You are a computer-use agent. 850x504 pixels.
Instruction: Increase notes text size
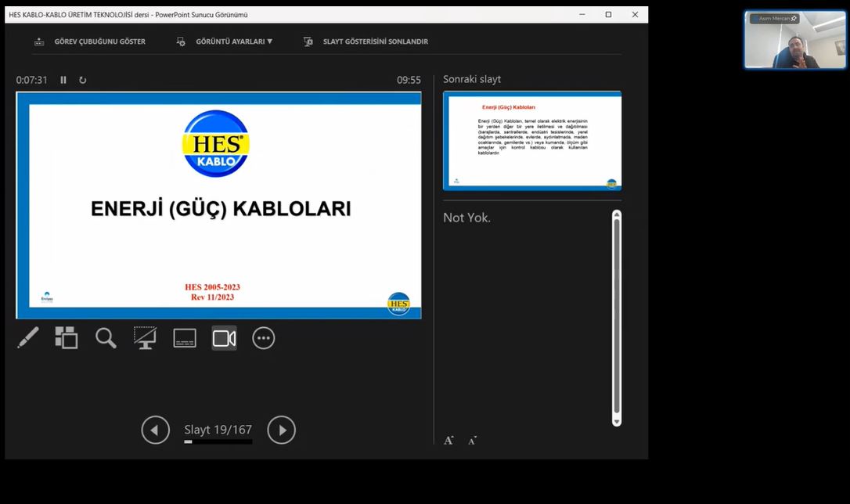[x=448, y=440]
